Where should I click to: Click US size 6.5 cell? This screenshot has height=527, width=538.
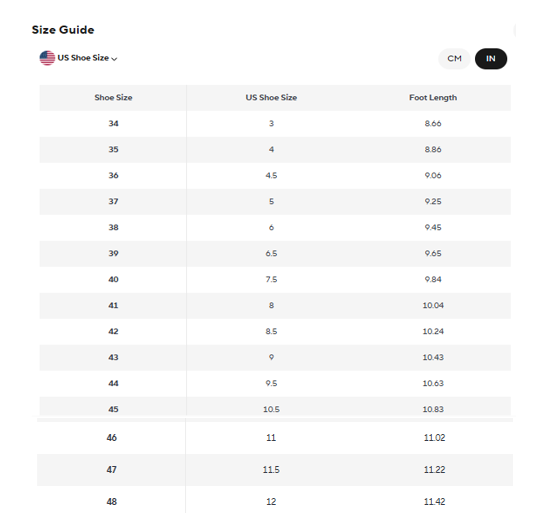[x=271, y=254]
